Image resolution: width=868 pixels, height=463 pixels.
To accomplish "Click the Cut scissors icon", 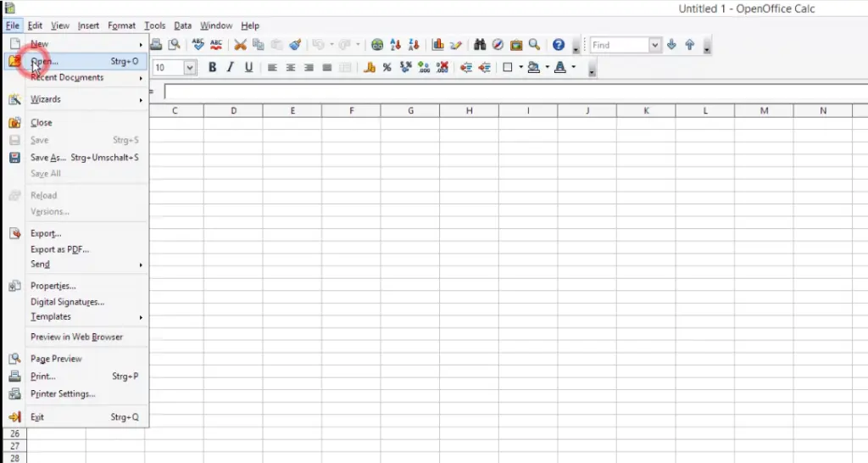I will point(240,45).
